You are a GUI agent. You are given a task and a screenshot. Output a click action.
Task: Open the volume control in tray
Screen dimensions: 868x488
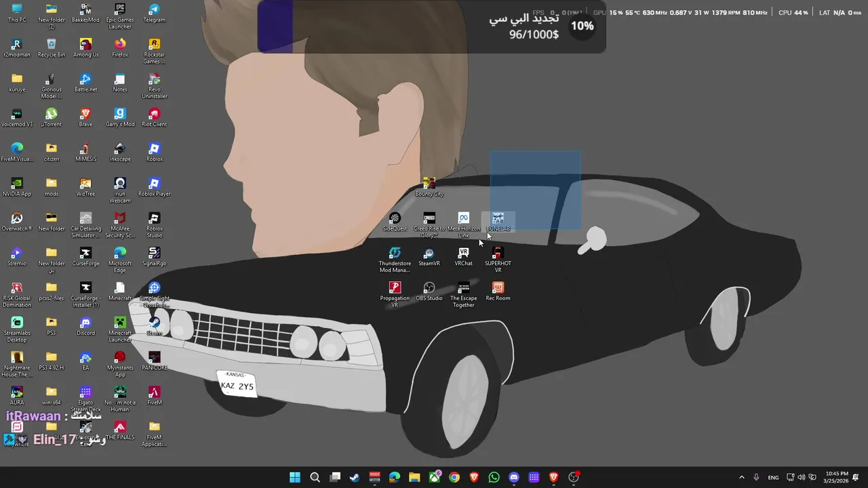(802, 477)
